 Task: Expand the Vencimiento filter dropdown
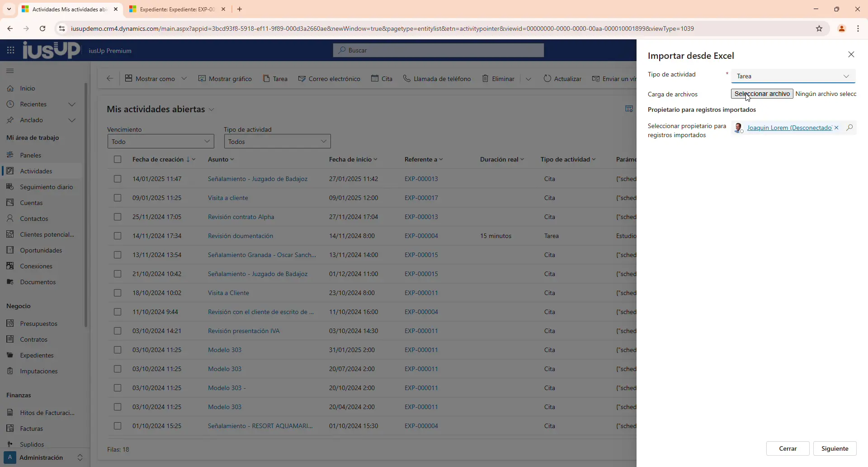[160, 142]
